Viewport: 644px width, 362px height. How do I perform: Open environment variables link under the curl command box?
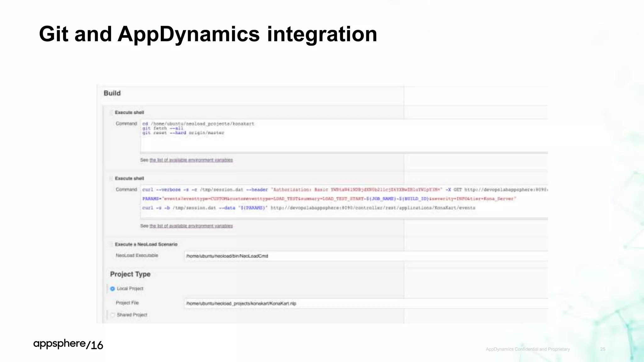point(191,226)
